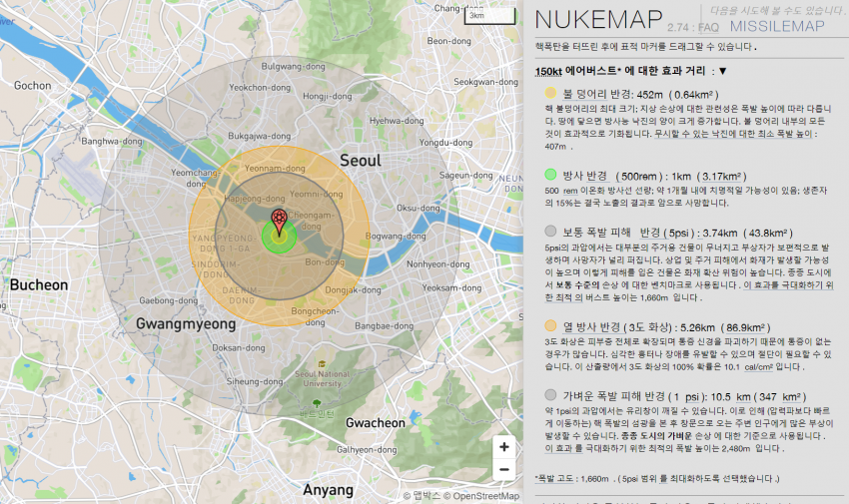Click the 보통 폭발 피해 heading
849x504 pixels.
pos(596,233)
